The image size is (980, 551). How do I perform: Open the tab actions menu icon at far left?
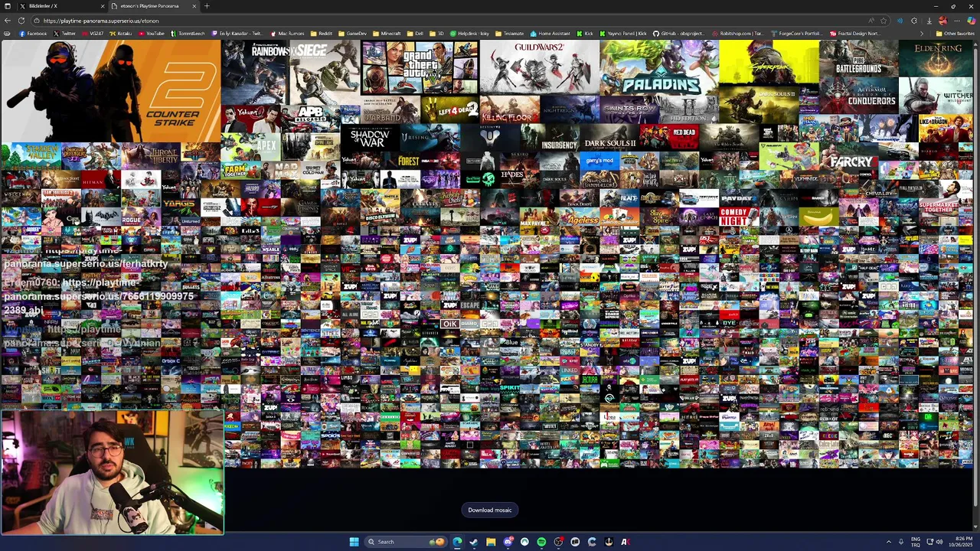point(8,6)
